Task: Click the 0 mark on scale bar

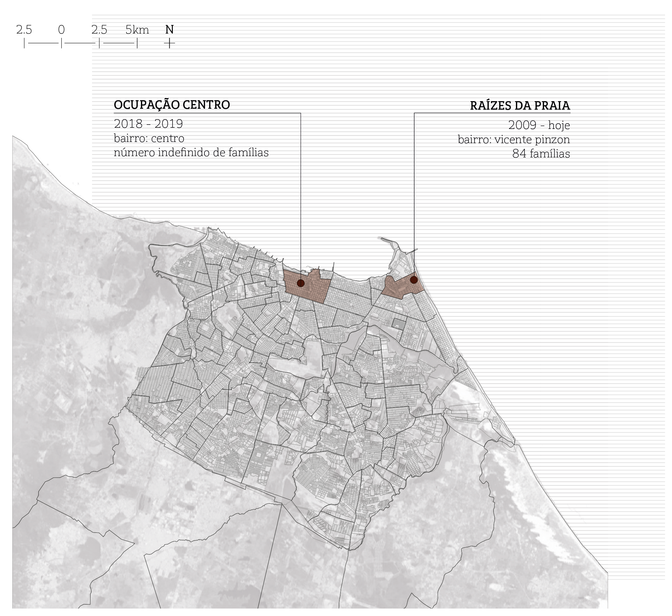Action: [61, 30]
